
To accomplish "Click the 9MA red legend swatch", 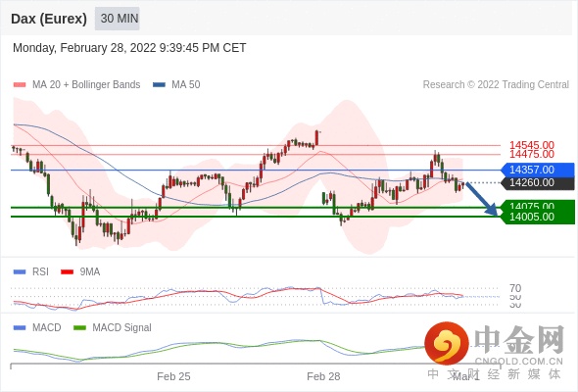I will point(67,272).
